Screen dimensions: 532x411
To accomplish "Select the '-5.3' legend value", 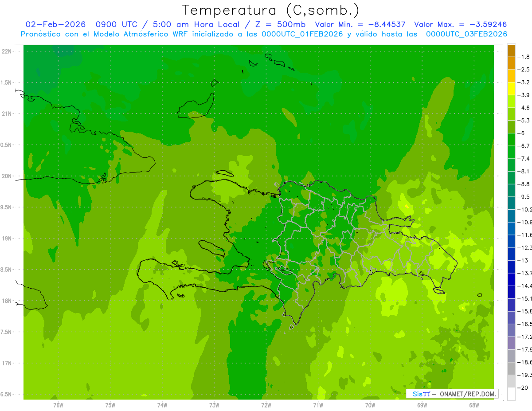I will click(524, 120).
